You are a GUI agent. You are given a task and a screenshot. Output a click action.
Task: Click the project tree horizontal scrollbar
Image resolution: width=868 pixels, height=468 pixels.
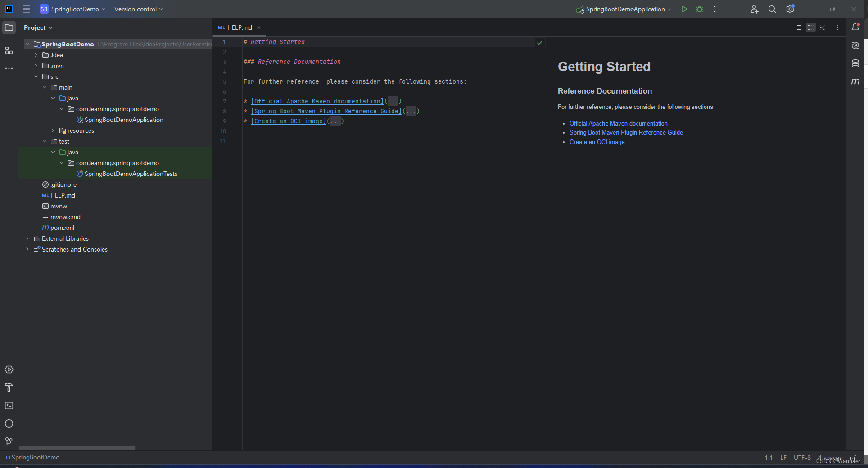coord(77,448)
